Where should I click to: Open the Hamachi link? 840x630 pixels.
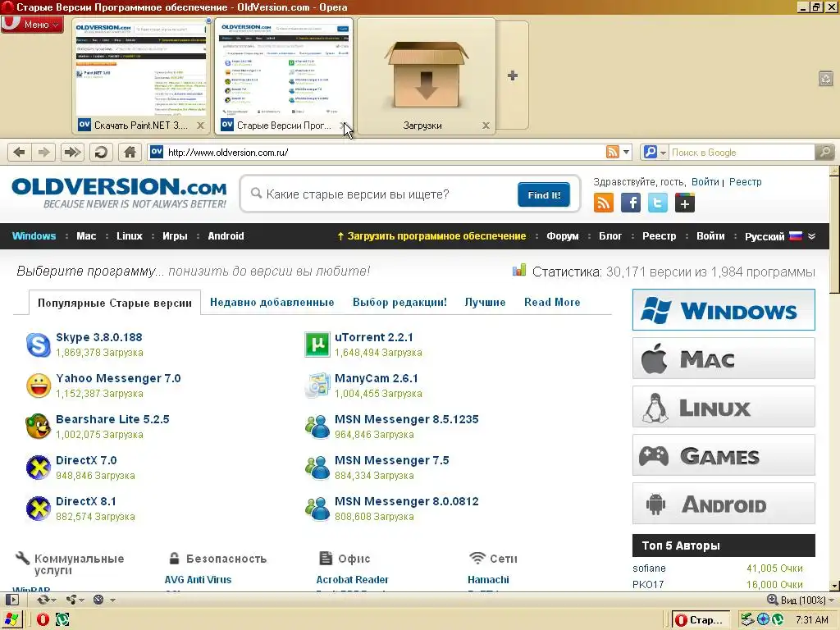pyautogui.click(x=488, y=580)
